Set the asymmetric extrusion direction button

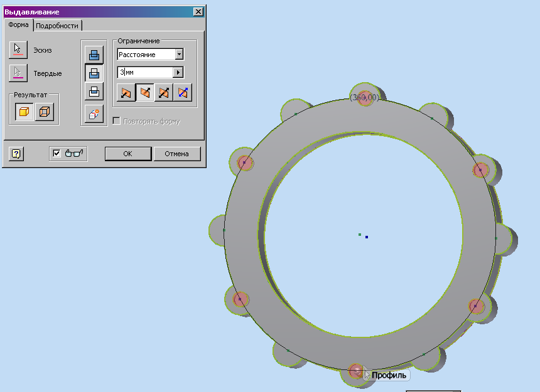[183, 92]
